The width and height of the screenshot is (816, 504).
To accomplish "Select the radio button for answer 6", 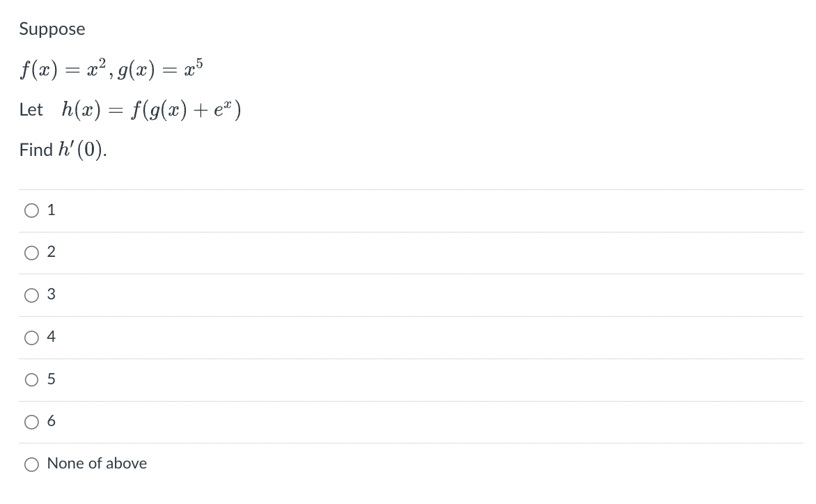I will click(31, 421).
